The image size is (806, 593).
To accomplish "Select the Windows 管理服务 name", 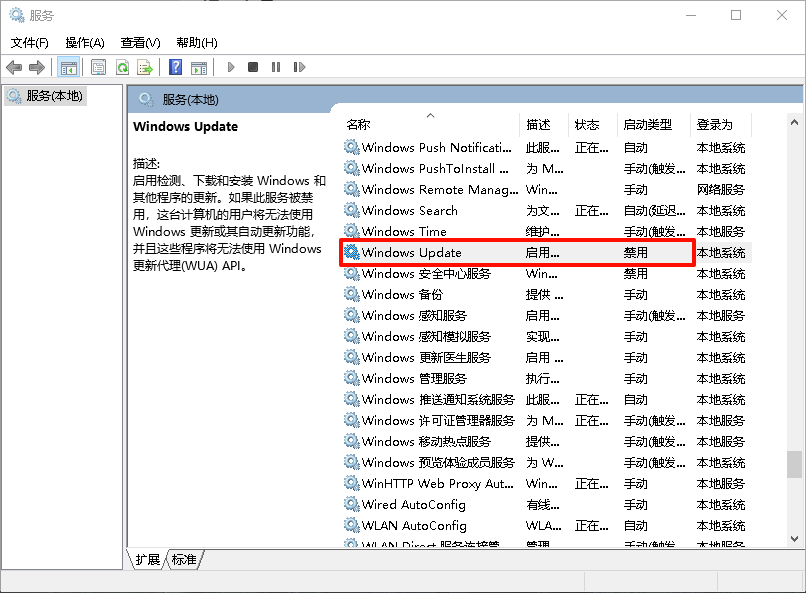I will (x=414, y=379).
